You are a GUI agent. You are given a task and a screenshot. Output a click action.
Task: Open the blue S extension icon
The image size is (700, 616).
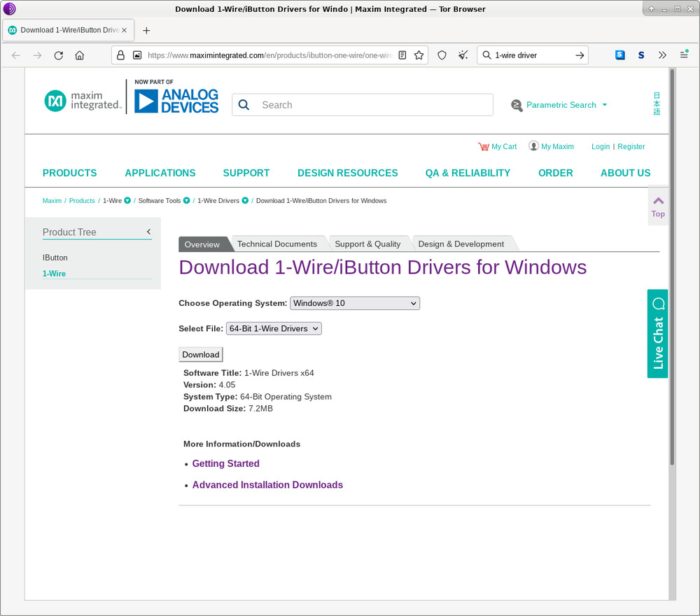point(620,55)
